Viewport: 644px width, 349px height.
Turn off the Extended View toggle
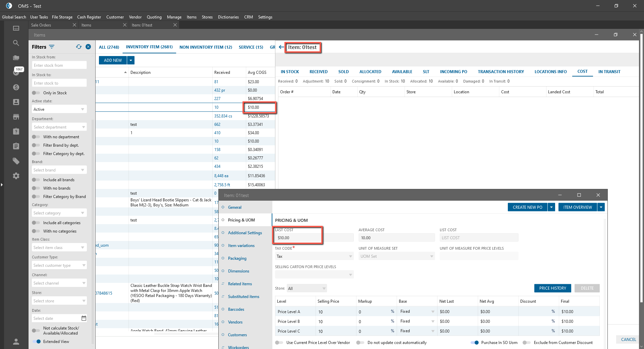click(x=37, y=342)
